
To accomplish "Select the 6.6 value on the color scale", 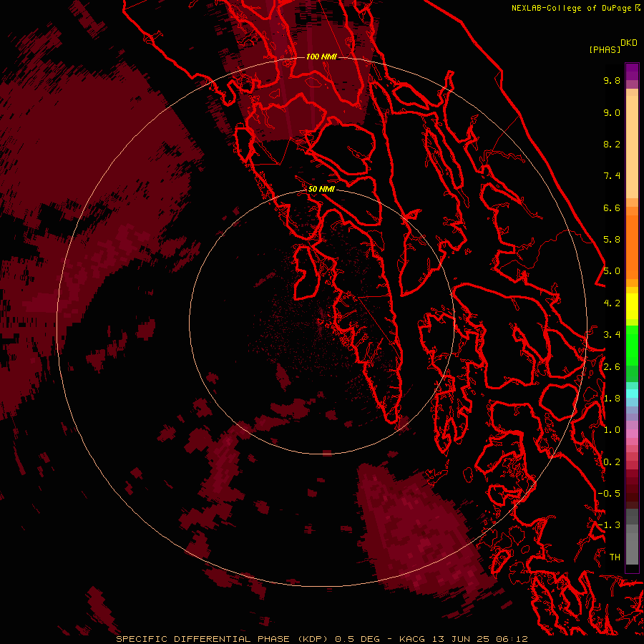I will (612, 208).
